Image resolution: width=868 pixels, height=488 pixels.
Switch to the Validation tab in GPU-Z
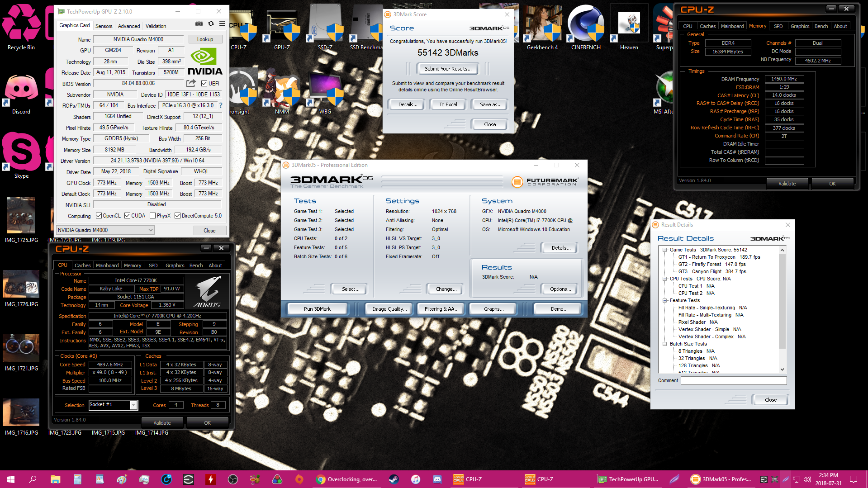click(x=156, y=26)
